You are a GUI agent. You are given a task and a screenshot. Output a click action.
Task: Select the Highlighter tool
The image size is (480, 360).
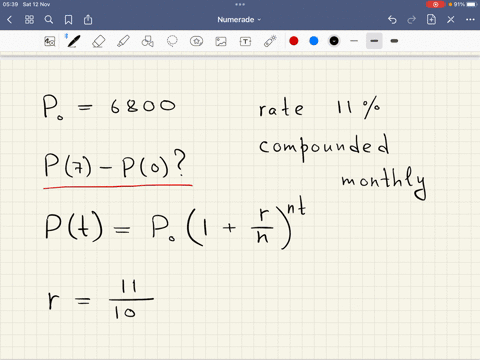[123, 41]
